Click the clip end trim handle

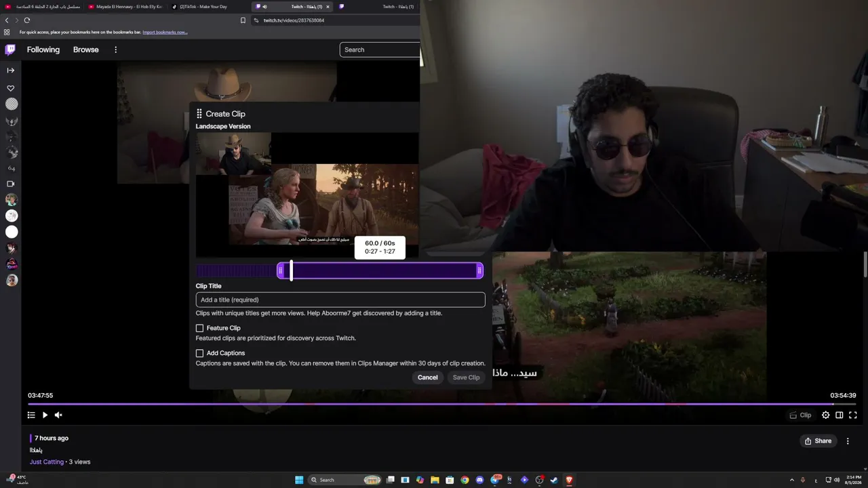(x=479, y=271)
